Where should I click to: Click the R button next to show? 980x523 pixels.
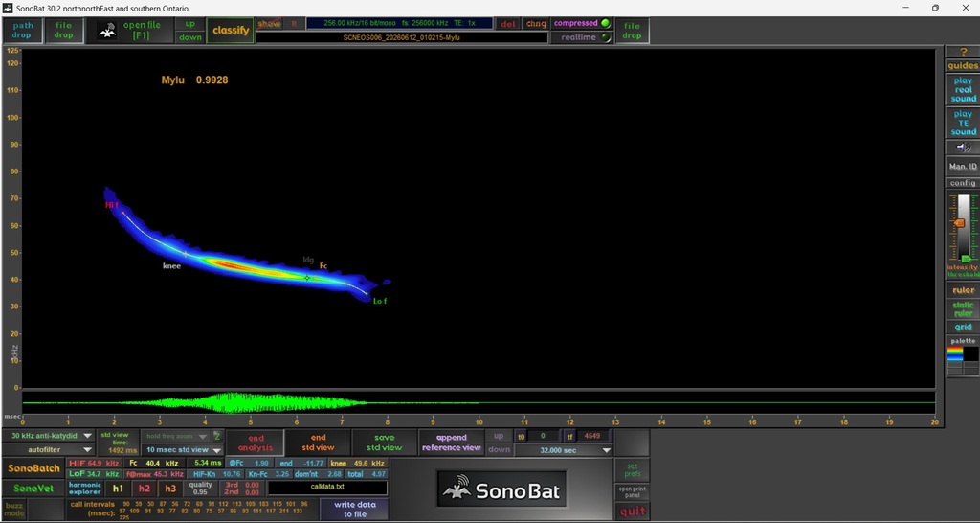coord(294,23)
